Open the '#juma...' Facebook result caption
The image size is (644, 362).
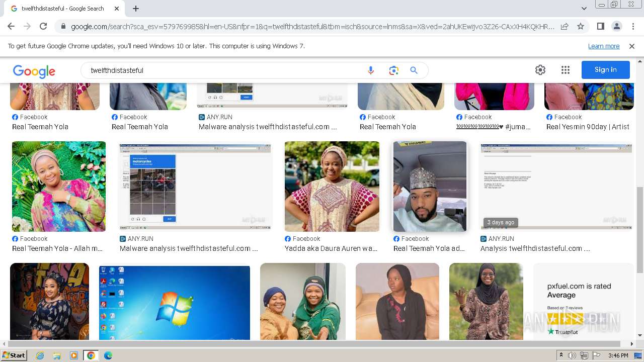494,127
